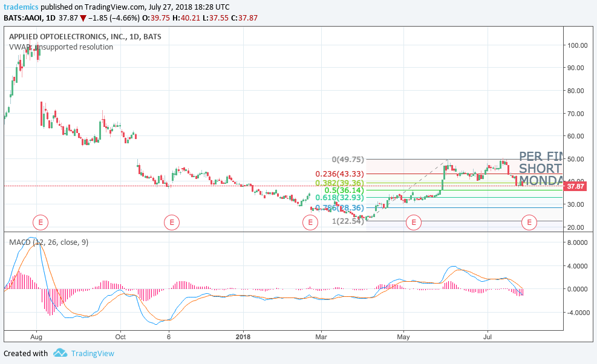The height and width of the screenshot is (364, 597).
Task: Click the earnings E marker above the 6 date label
Action: (x=172, y=222)
